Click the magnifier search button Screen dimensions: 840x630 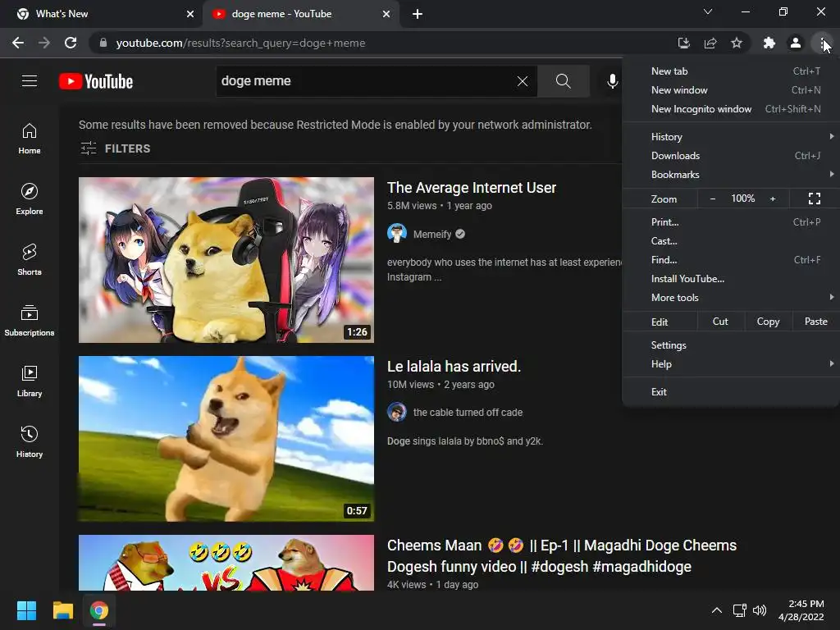click(x=563, y=81)
